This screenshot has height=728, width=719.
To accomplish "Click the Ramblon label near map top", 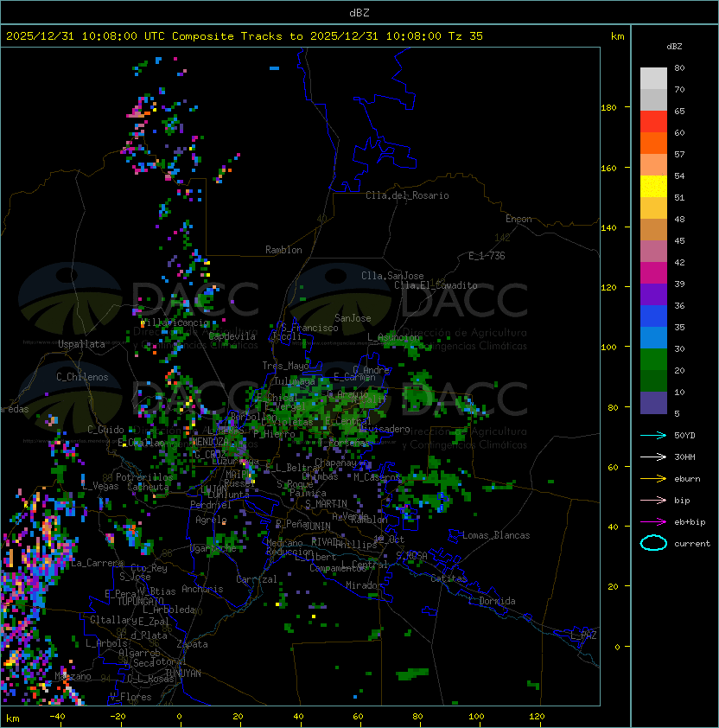I will click(283, 250).
